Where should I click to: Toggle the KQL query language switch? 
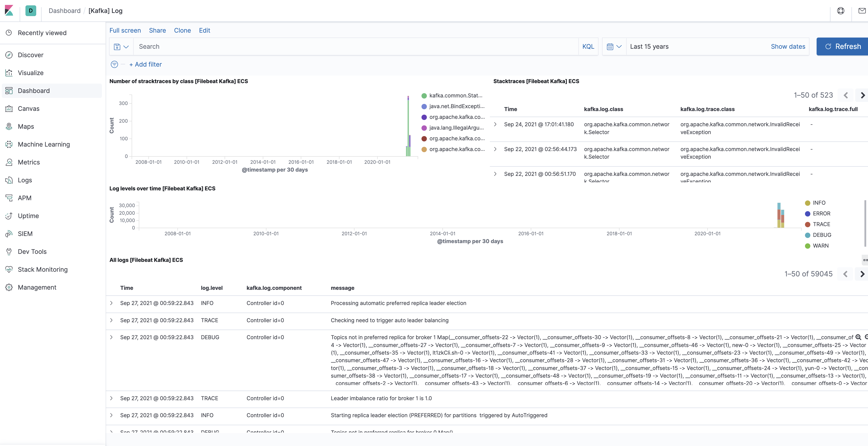(x=588, y=46)
